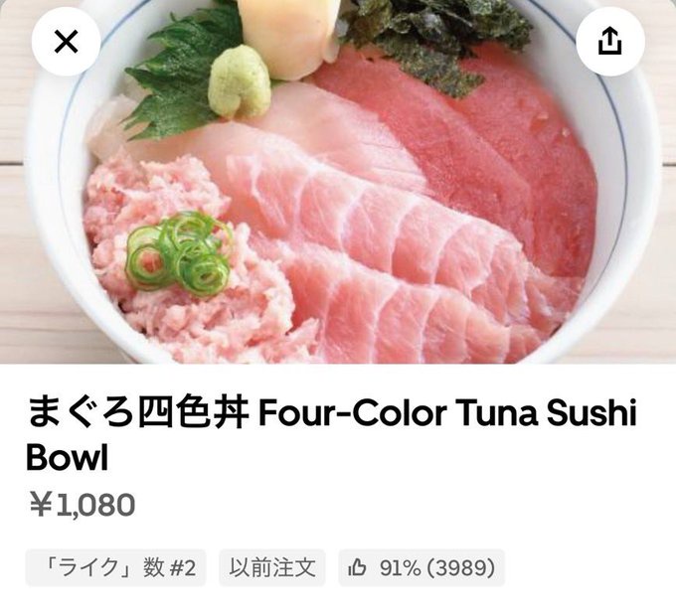Click the sliced green onion garnish
Image resolution: width=676 pixels, height=616 pixels.
coord(179,252)
